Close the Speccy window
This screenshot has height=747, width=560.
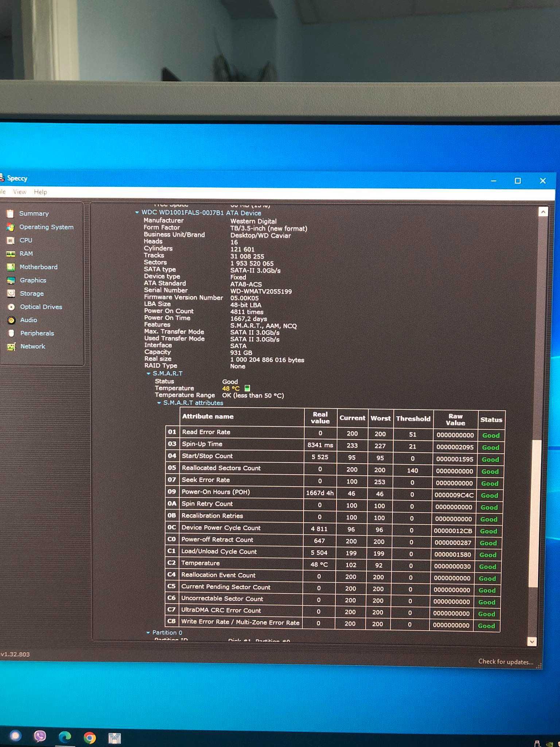[543, 181]
